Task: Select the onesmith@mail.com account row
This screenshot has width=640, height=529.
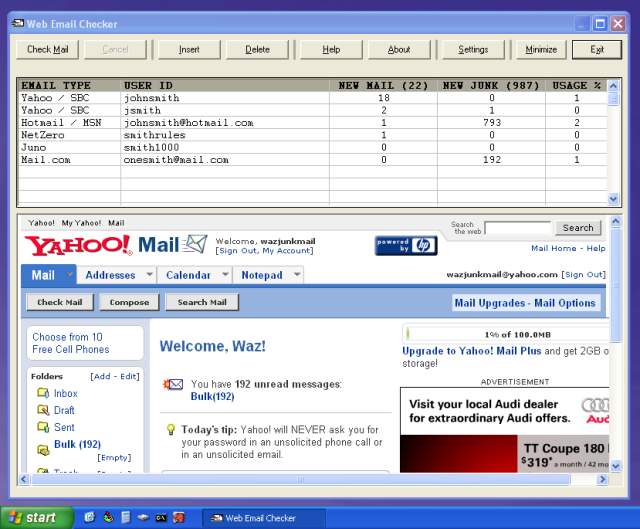Action: [x=313, y=160]
